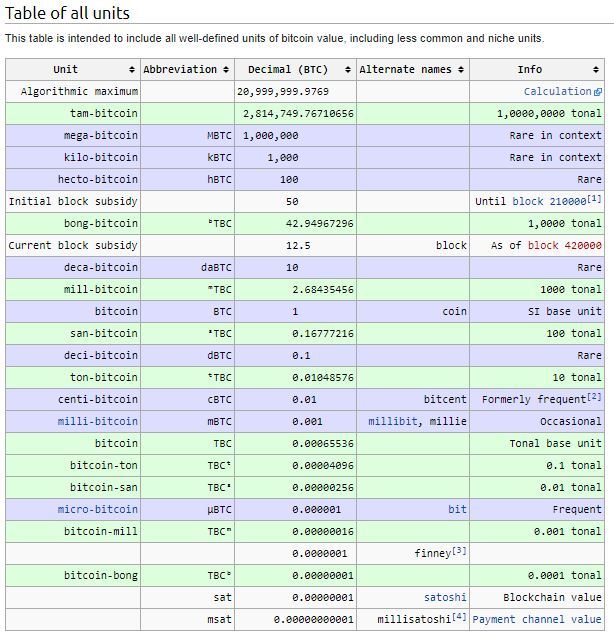Select the value 2,814,749.76710656
Viewport: 614px width, 644px height.
pos(298,114)
